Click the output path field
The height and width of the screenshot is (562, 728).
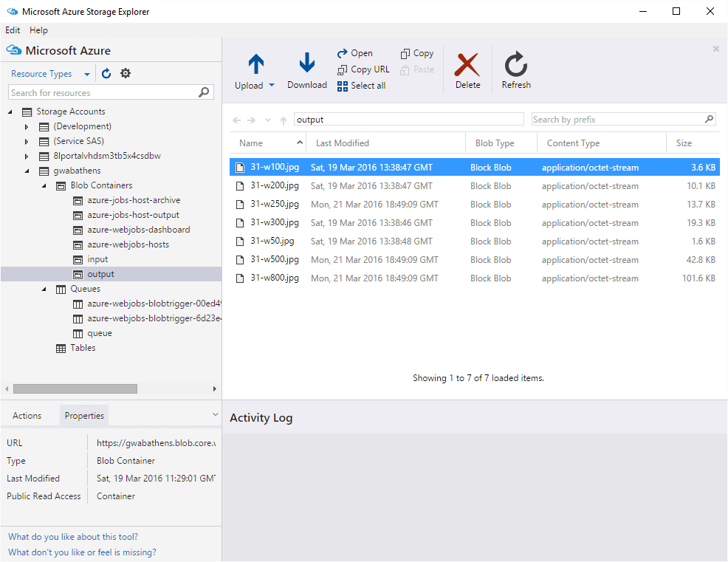pyautogui.click(x=409, y=120)
